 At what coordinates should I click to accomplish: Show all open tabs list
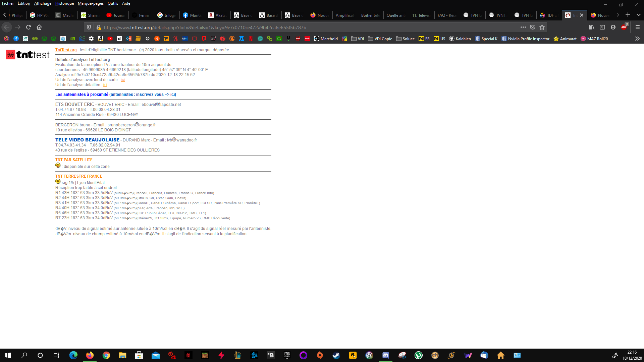pyautogui.click(x=638, y=15)
